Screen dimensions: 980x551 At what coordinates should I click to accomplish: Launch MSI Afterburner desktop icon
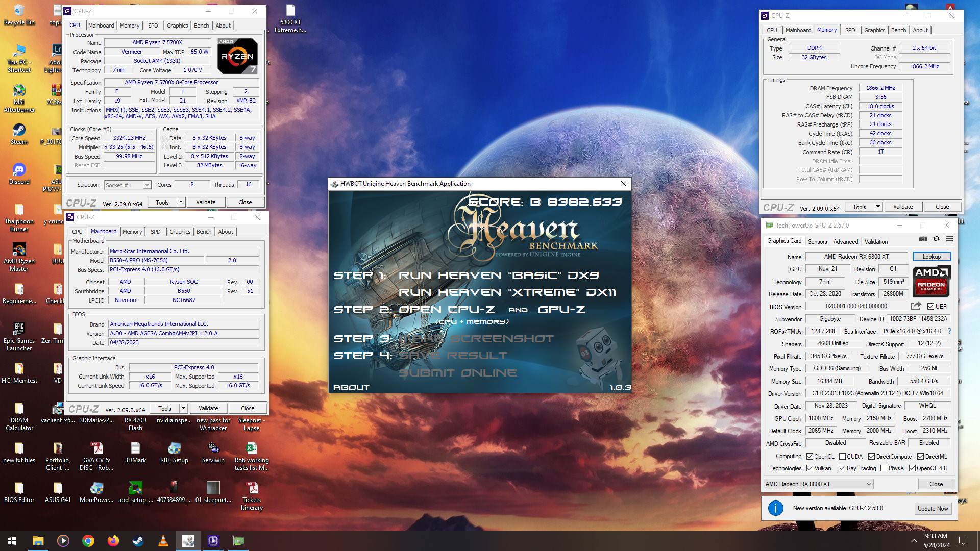(19, 98)
